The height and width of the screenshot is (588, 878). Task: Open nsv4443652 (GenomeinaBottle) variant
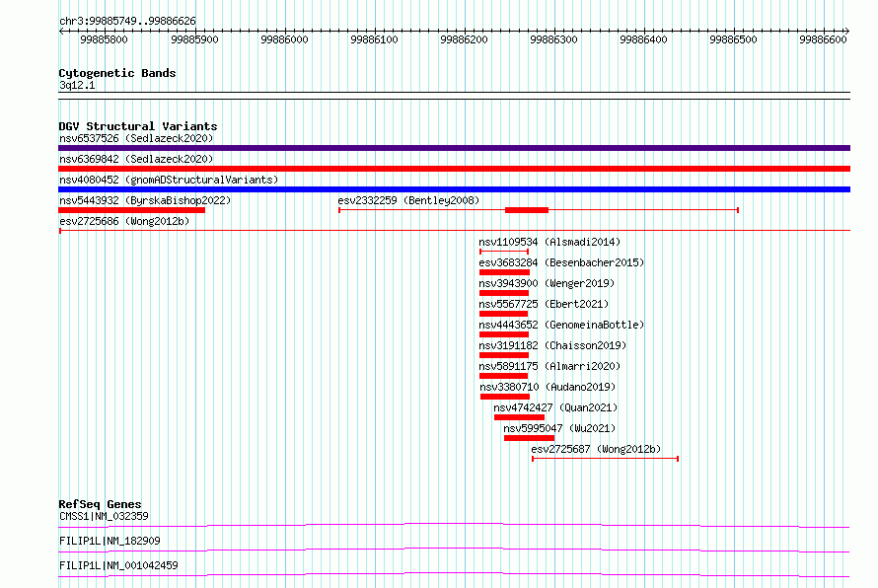coord(561,325)
